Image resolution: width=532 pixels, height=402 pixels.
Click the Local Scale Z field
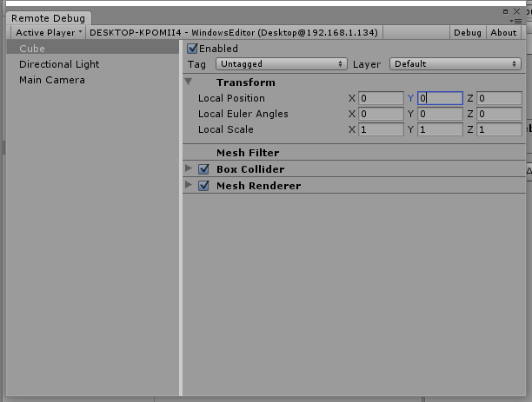[499, 129]
